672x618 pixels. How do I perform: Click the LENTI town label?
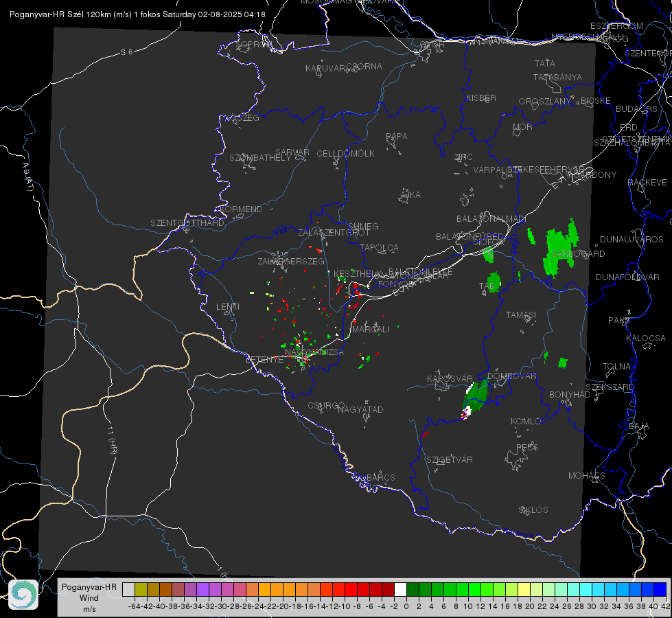point(228,307)
